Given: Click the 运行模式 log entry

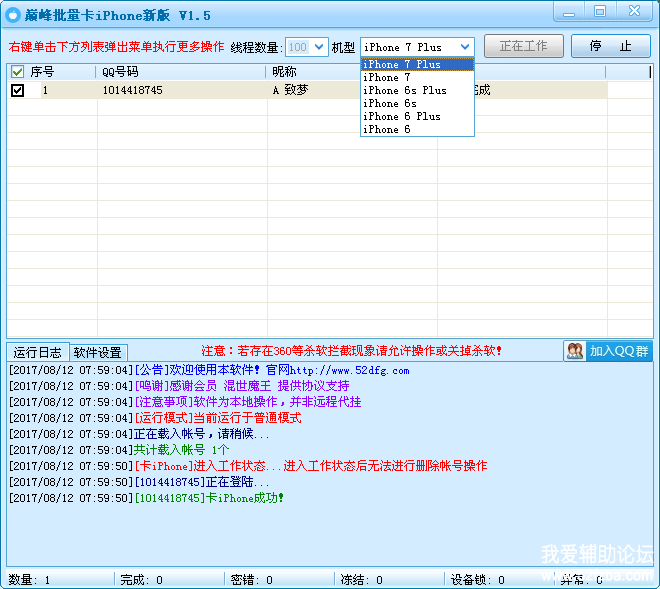Looking at the screenshot, I should click(155, 418).
